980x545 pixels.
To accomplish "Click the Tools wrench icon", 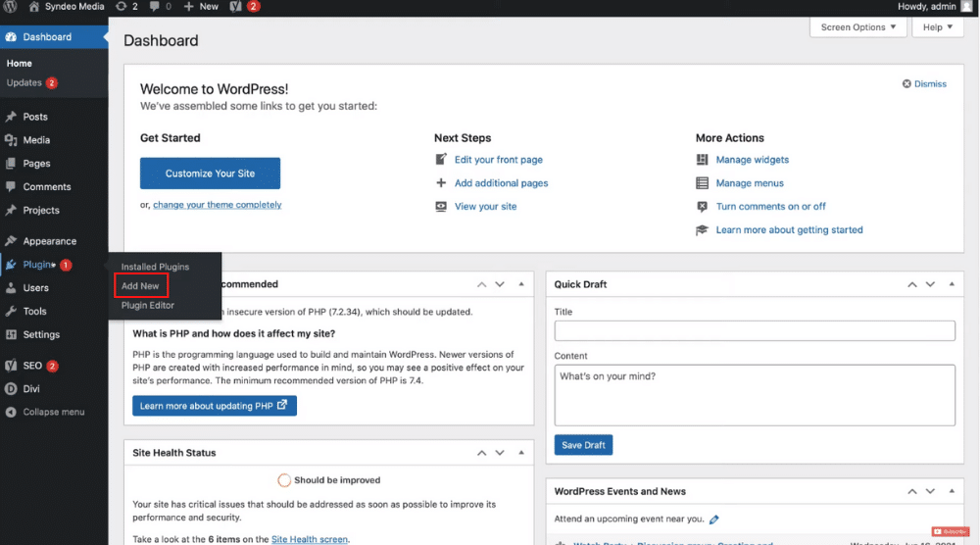I will [11, 311].
